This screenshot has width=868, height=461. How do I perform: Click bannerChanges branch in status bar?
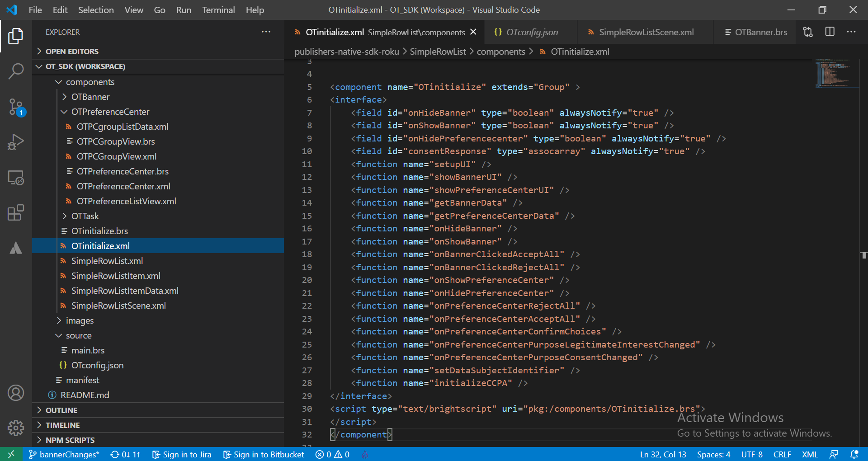click(64, 454)
